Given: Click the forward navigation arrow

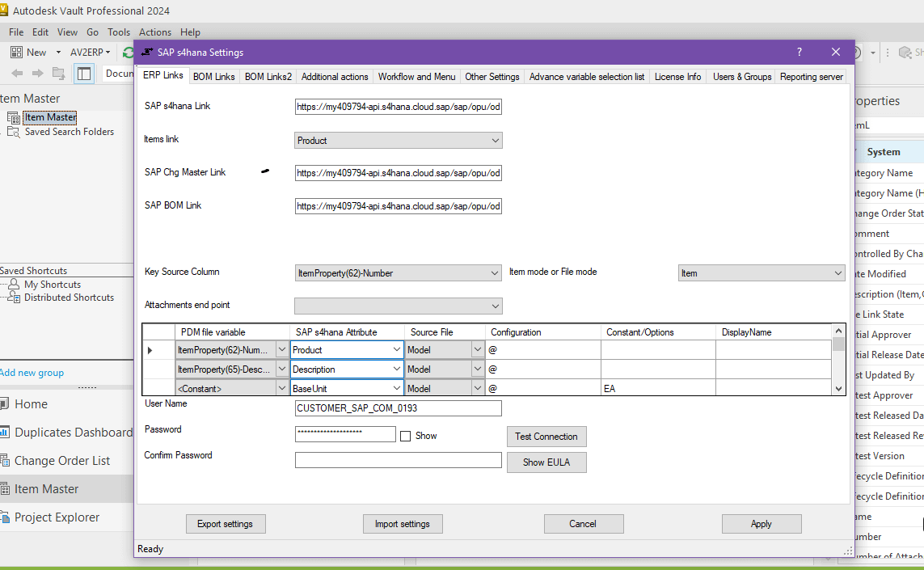Looking at the screenshot, I should 36,72.
